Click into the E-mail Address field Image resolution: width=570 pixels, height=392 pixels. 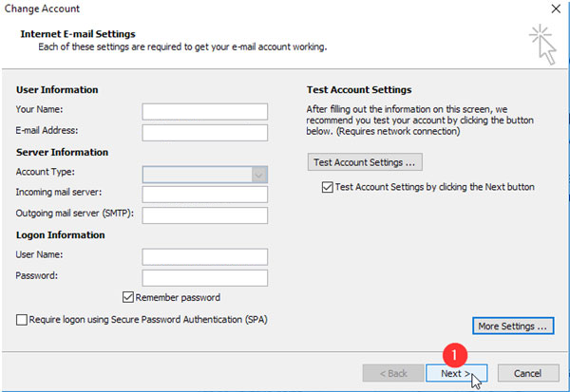click(x=204, y=133)
